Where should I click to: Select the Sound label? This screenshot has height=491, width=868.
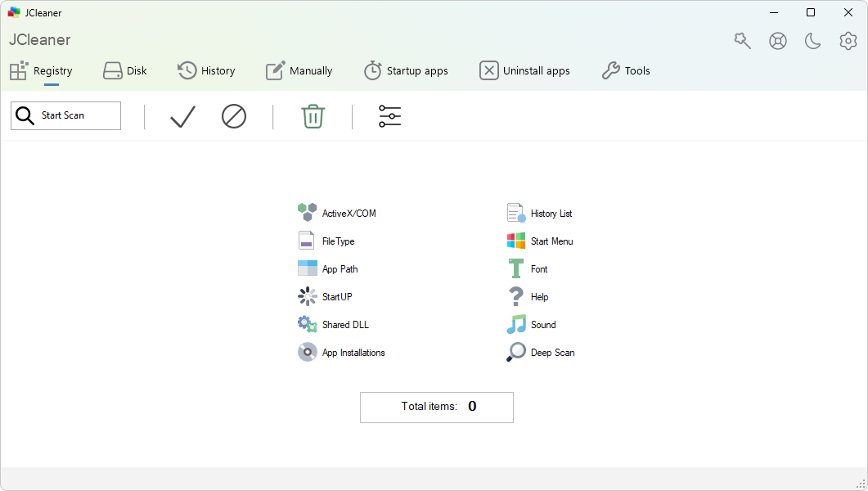point(543,324)
